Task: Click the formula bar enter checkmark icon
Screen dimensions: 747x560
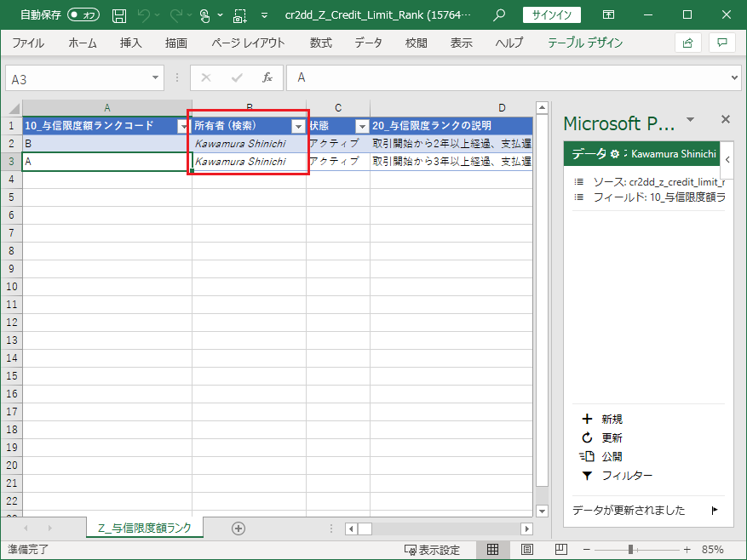Action: [237, 77]
